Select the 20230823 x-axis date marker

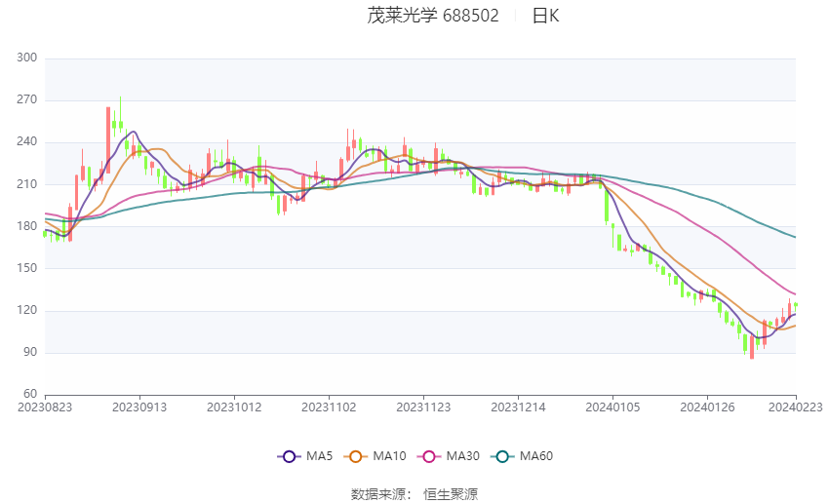pyautogui.click(x=45, y=407)
